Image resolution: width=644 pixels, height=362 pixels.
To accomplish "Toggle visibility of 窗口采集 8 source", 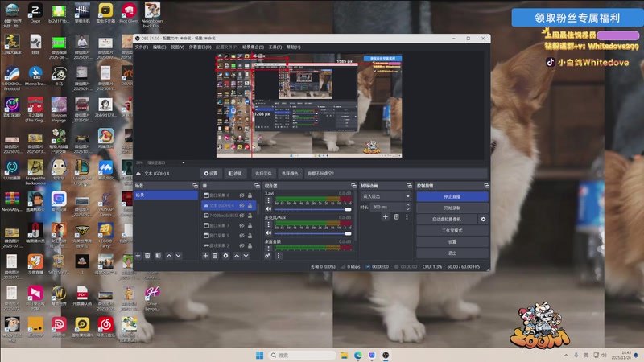I will 242,195.
